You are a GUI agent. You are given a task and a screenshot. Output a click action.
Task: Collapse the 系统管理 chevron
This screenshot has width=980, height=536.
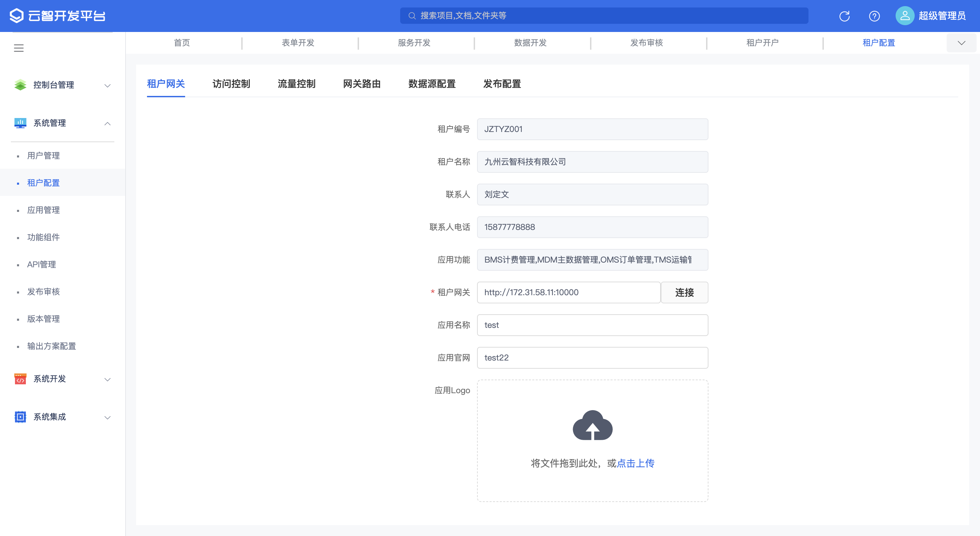tap(108, 123)
